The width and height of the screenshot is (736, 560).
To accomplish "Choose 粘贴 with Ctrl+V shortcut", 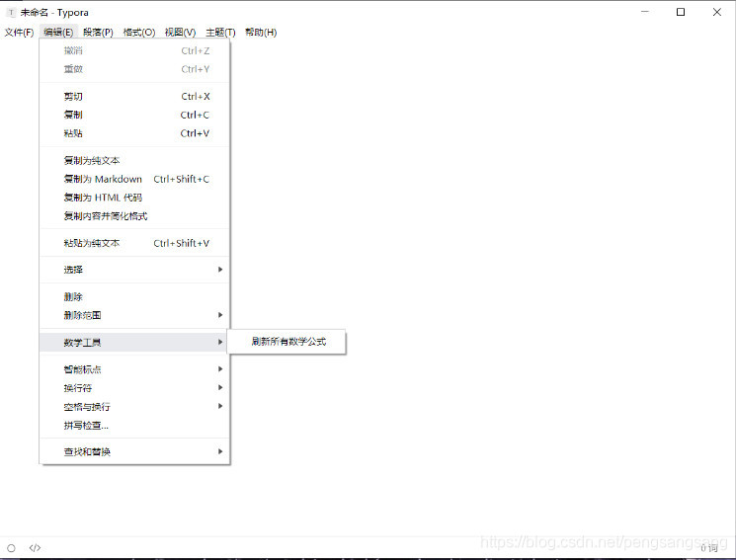I will click(134, 133).
